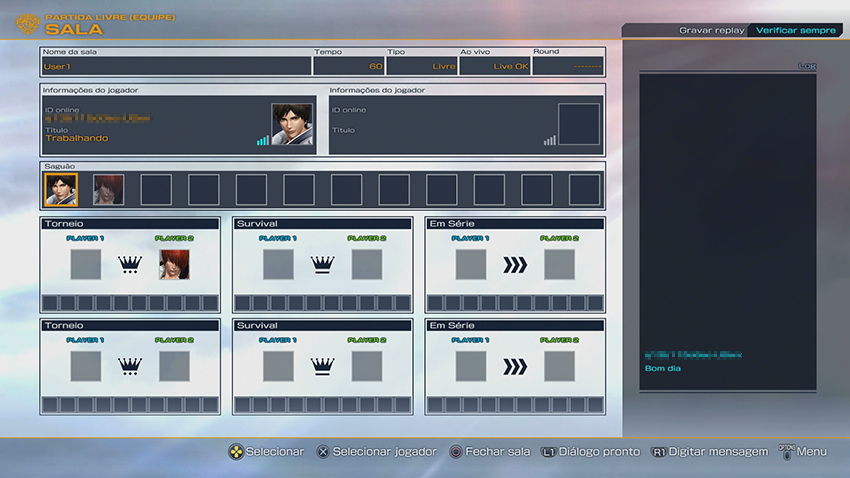Screen dimensions: 850x478
Task: Click the red-haired Player 2 portrait in top Torneio
Action: 175,264
